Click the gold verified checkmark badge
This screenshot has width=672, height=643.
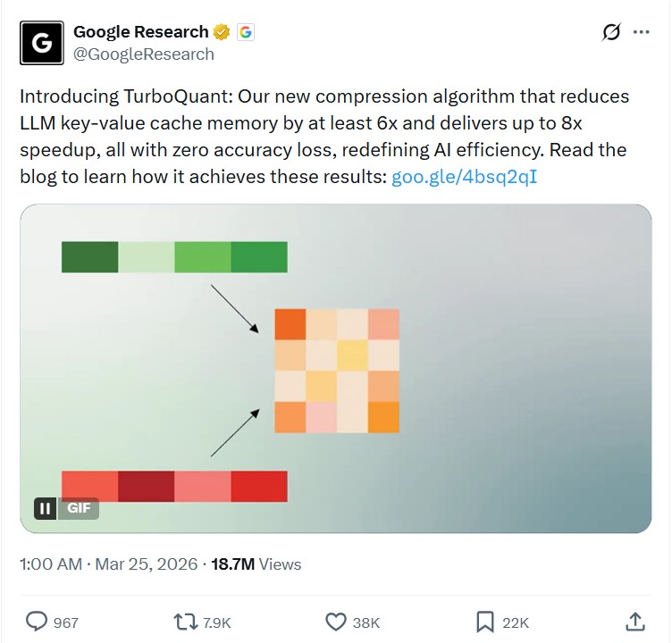point(223,32)
